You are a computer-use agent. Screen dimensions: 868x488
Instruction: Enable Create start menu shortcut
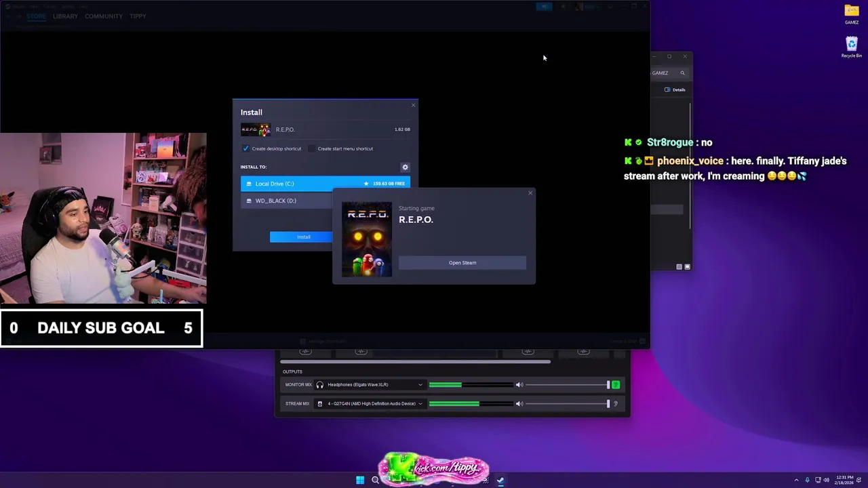[x=312, y=148]
